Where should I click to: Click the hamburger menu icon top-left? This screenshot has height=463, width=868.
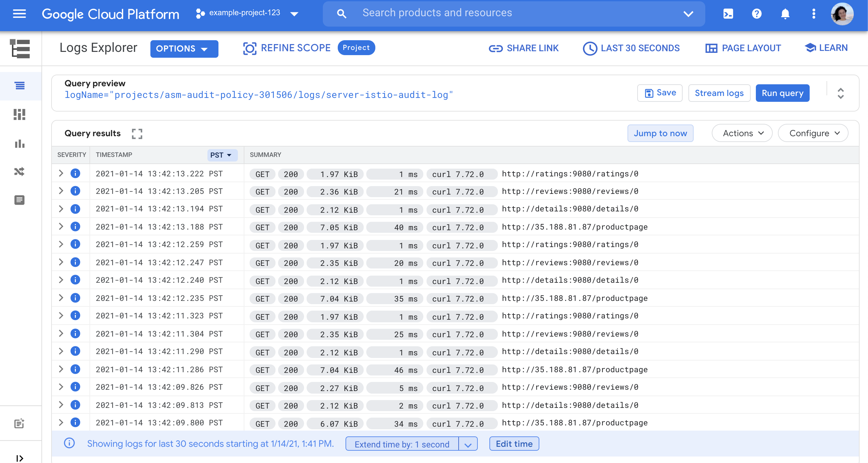point(20,13)
